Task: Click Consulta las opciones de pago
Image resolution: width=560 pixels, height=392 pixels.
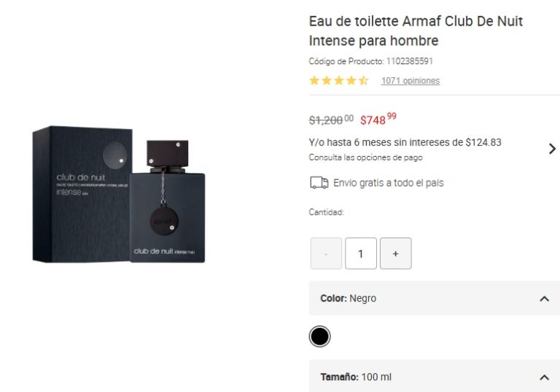Action: point(366,157)
